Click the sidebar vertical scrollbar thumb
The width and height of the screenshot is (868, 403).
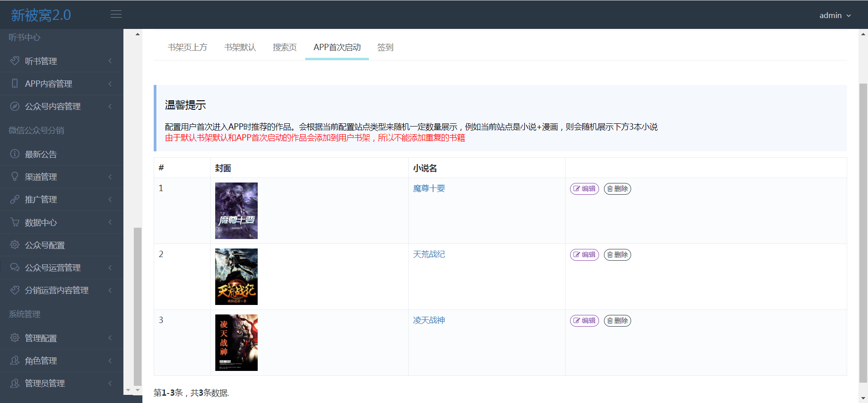tap(137, 306)
